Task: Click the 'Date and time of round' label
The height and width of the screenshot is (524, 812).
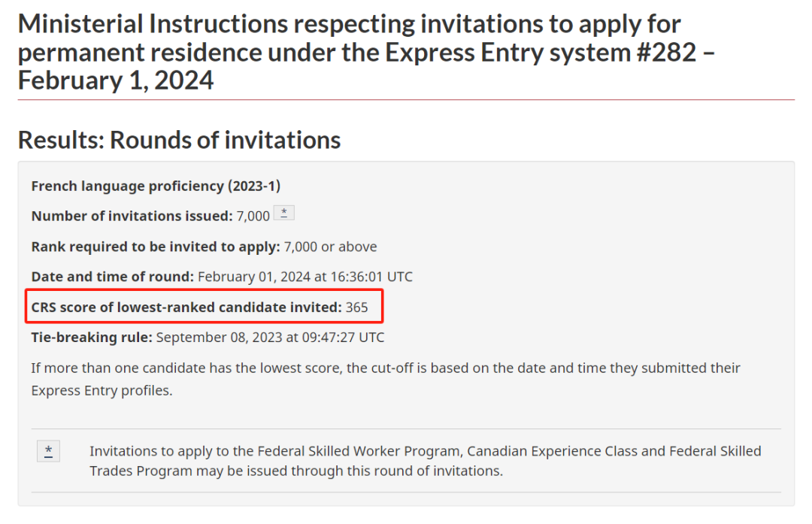Action: point(112,277)
